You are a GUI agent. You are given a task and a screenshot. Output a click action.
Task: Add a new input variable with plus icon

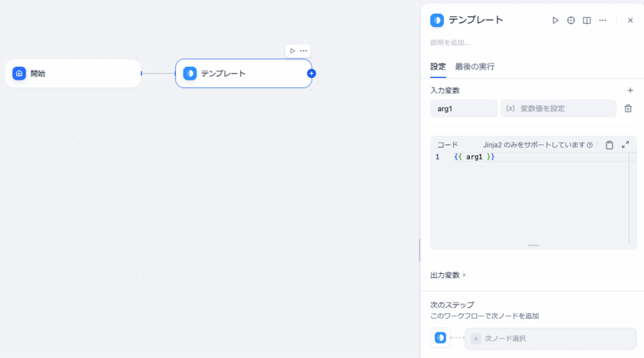pos(630,90)
